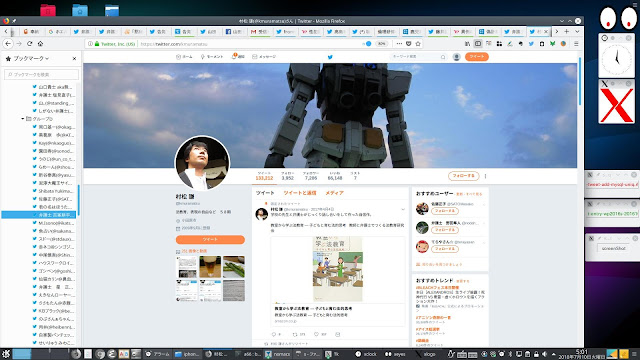Open the Firefox library icon
This screenshot has height=360, width=640.
pos(467,44)
